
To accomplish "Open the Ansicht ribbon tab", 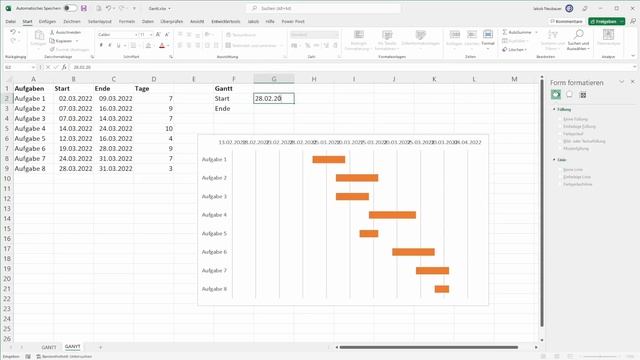I will tap(197, 21).
